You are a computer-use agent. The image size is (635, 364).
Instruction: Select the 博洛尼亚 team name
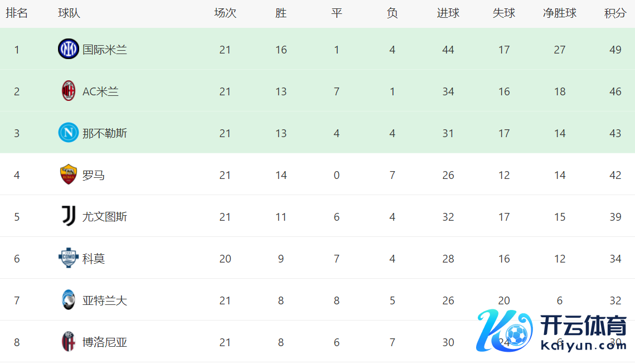(105, 342)
